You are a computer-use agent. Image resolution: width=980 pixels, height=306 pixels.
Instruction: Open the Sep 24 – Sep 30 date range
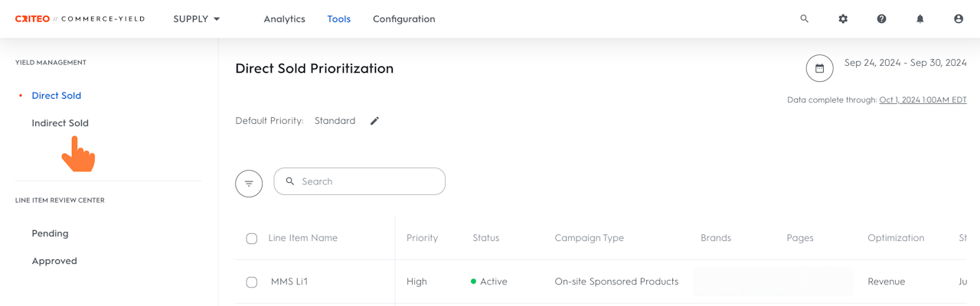905,63
